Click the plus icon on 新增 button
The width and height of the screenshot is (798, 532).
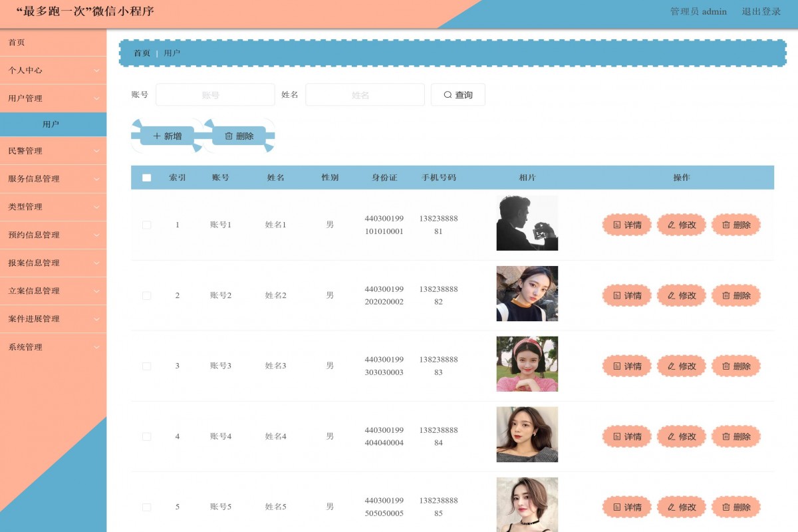pos(157,136)
